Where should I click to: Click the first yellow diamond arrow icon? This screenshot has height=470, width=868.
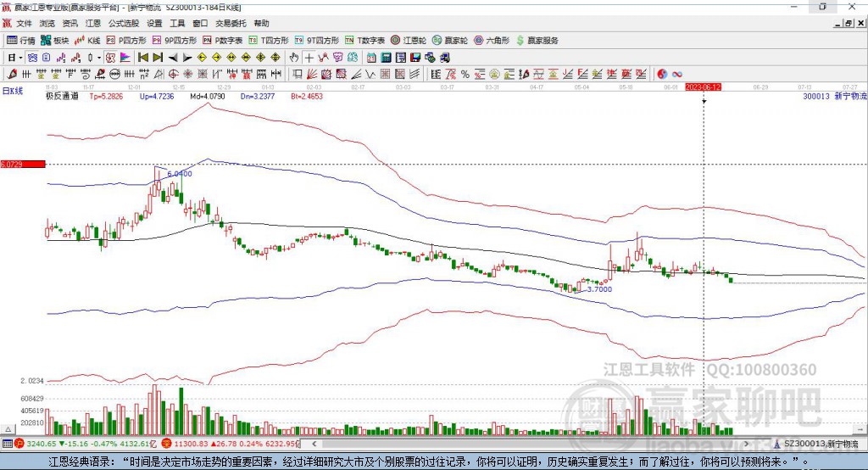pyautogui.click(x=202, y=58)
